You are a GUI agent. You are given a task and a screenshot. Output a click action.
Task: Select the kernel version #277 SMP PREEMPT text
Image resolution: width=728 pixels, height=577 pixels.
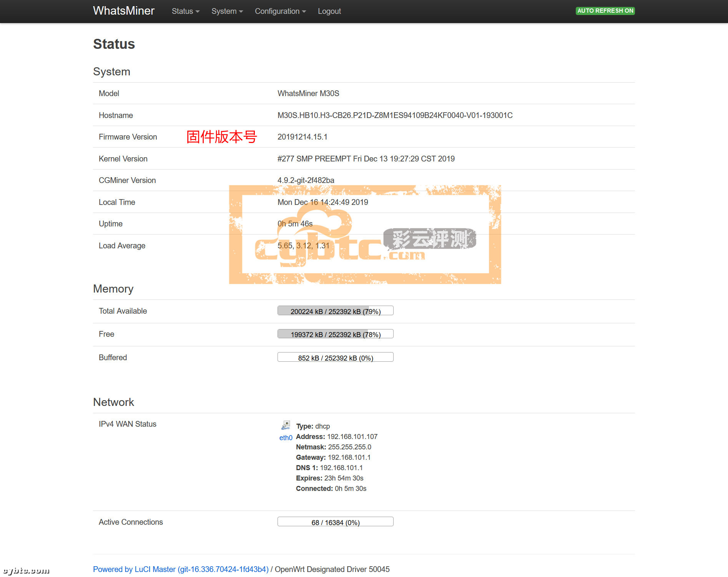pyautogui.click(x=366, y=159)
